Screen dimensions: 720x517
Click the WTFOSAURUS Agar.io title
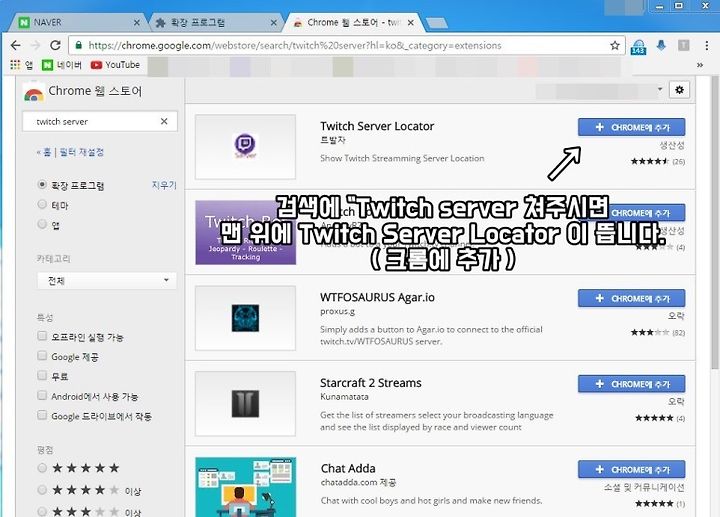point(377,298)
